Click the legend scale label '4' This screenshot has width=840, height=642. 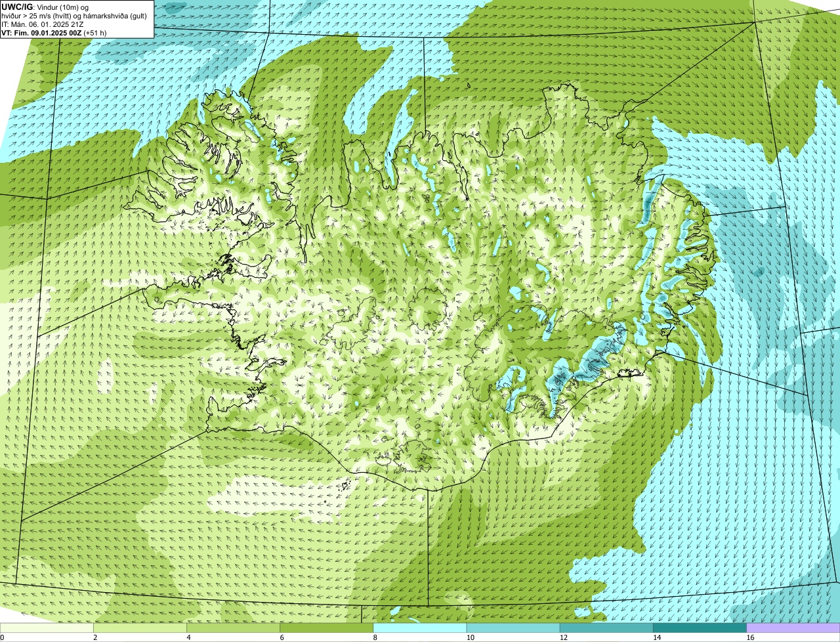[x=188, y=637]
